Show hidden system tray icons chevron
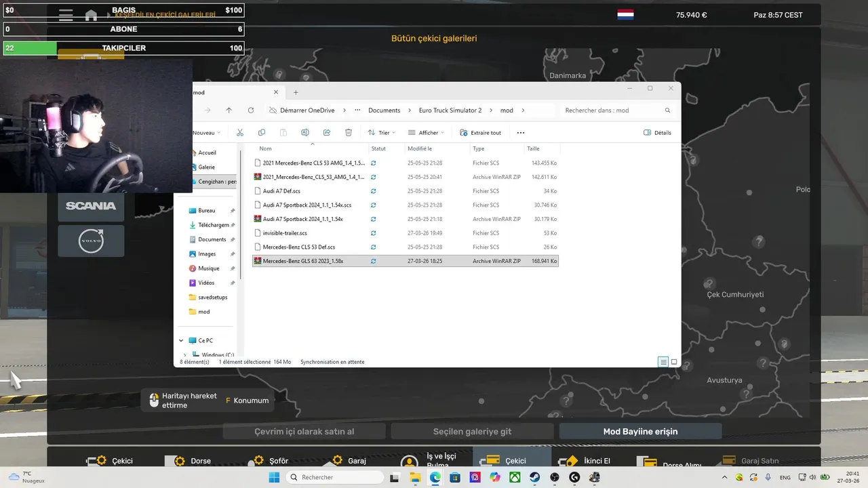This screenshot has height=488, width=868. [724, 477]
